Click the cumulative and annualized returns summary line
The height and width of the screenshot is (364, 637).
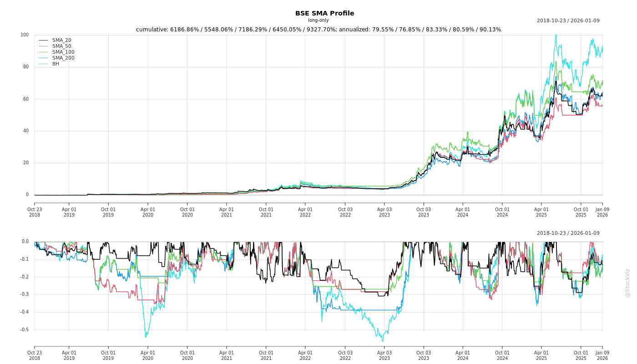[318, 30]
